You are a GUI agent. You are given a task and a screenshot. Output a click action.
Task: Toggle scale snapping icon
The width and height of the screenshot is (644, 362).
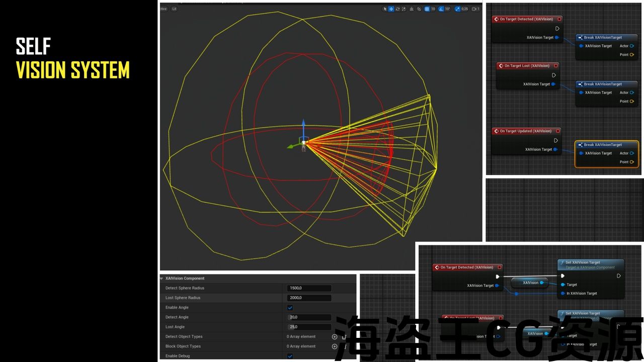(456, 9)
